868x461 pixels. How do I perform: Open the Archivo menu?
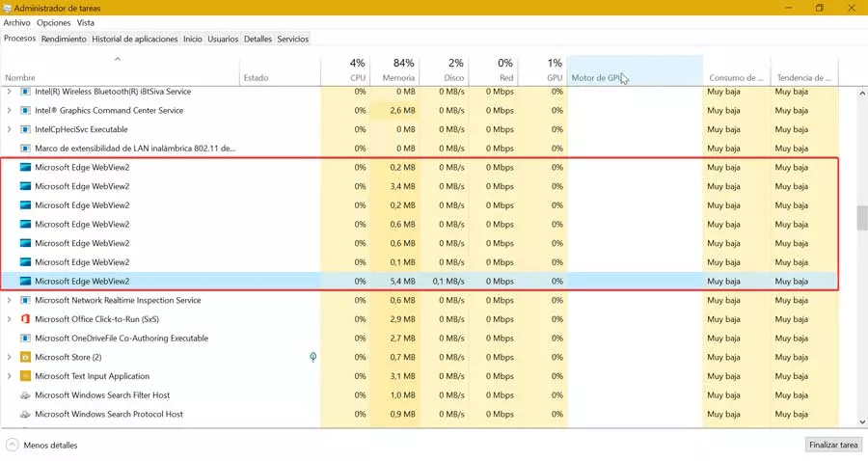[x=16, y=23]
